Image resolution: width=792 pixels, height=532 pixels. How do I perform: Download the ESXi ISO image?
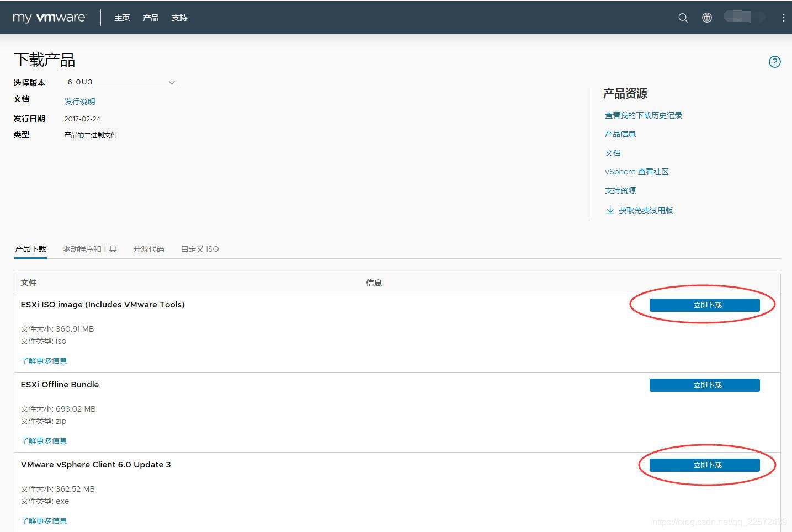pyautogui.click(x=704, y=305)
